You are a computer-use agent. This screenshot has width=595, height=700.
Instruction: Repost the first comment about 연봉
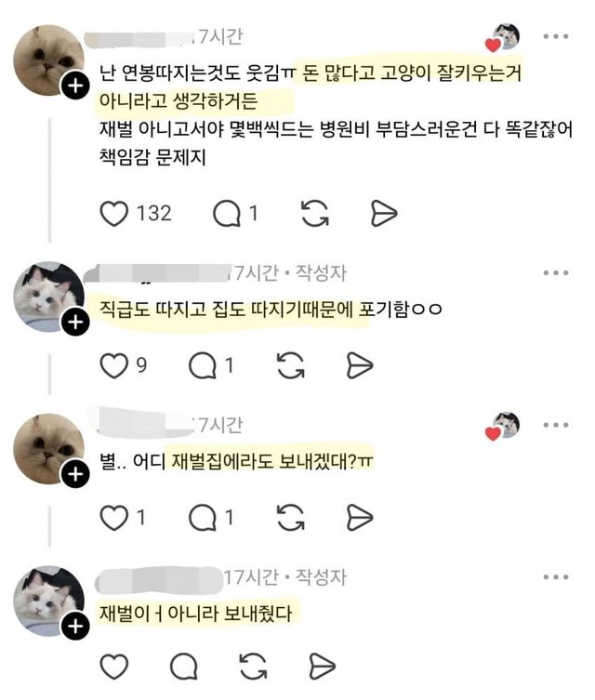pos(315,214)
